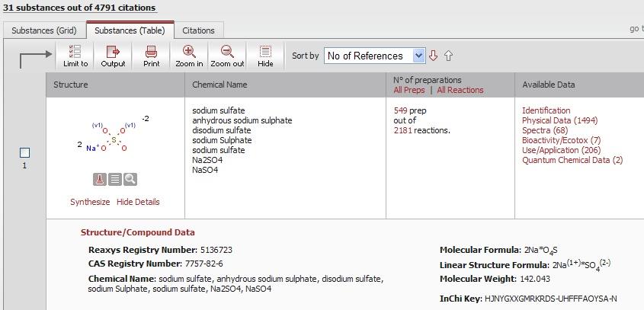644x310 pixels.
Task: Click the Output export icon
Action: click(113, 56)
